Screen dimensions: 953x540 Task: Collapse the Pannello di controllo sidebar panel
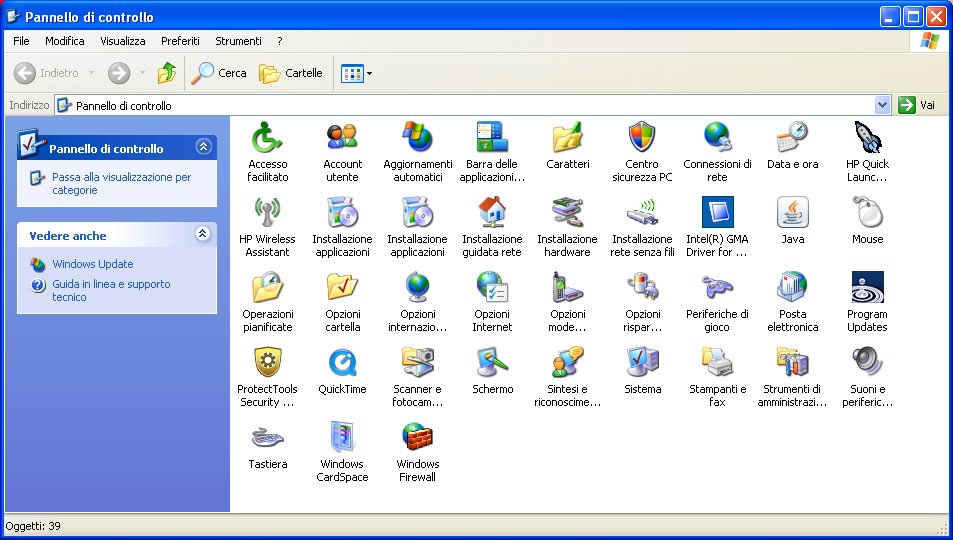click(x=204, y=146)
